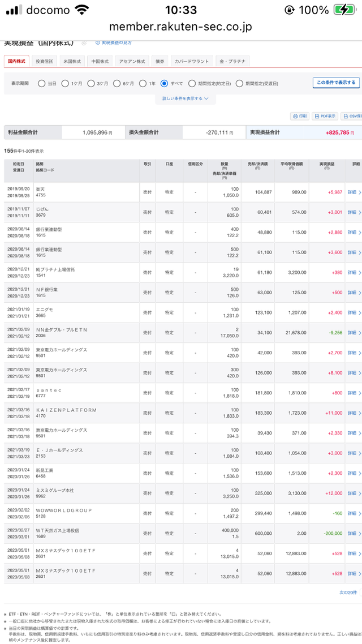Open 詳細 for NF銀行業 row
This screenshot has height=644, width=362.
click(x=354, y=293)
